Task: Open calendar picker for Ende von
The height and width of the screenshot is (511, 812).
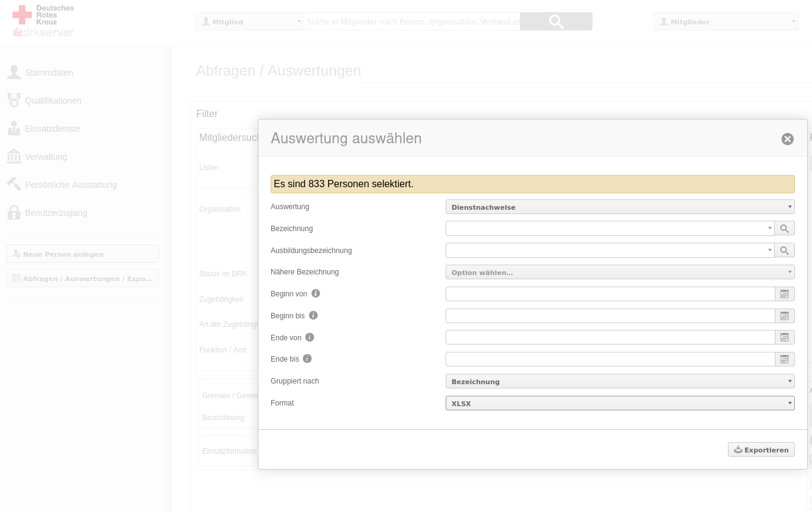Action: (785, 337)
